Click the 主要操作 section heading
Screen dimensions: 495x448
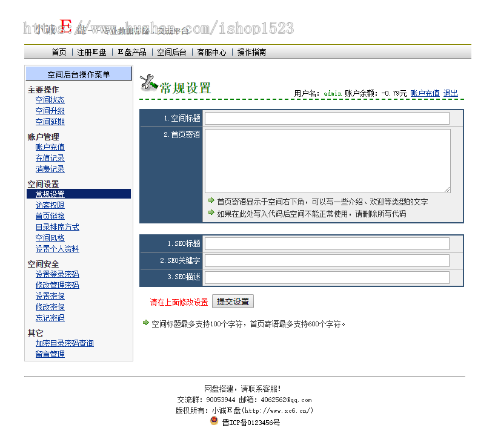tap(43, 90)
